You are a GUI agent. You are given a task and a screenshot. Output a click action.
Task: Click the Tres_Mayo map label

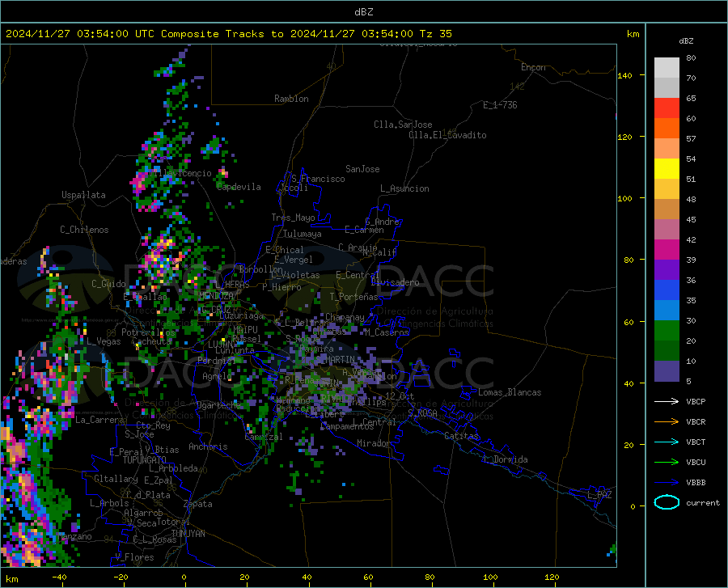[293, 218]
